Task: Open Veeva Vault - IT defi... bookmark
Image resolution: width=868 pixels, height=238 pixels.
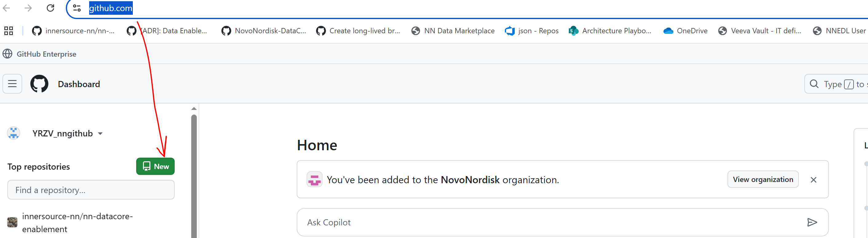Action: 760,31
